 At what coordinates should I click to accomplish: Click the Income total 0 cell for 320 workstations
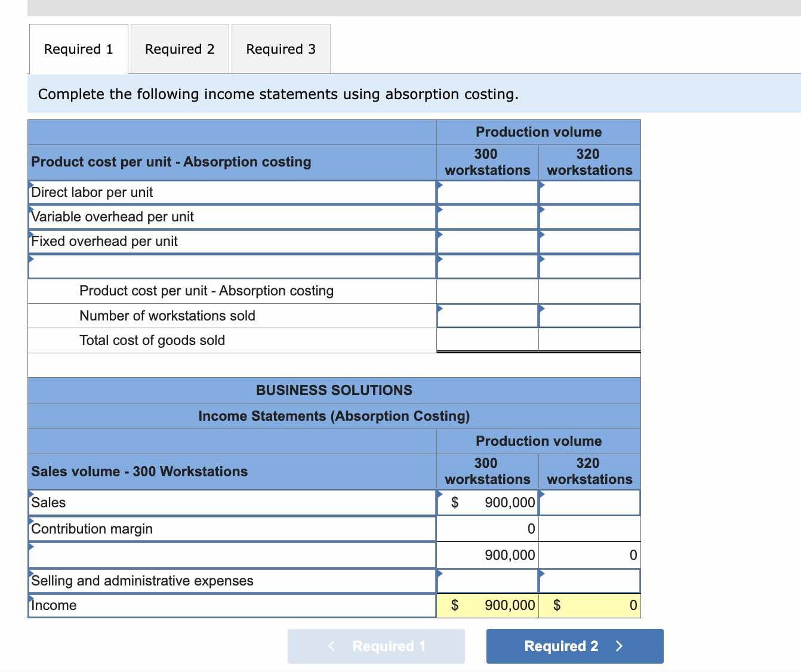(x=590, y=605)
